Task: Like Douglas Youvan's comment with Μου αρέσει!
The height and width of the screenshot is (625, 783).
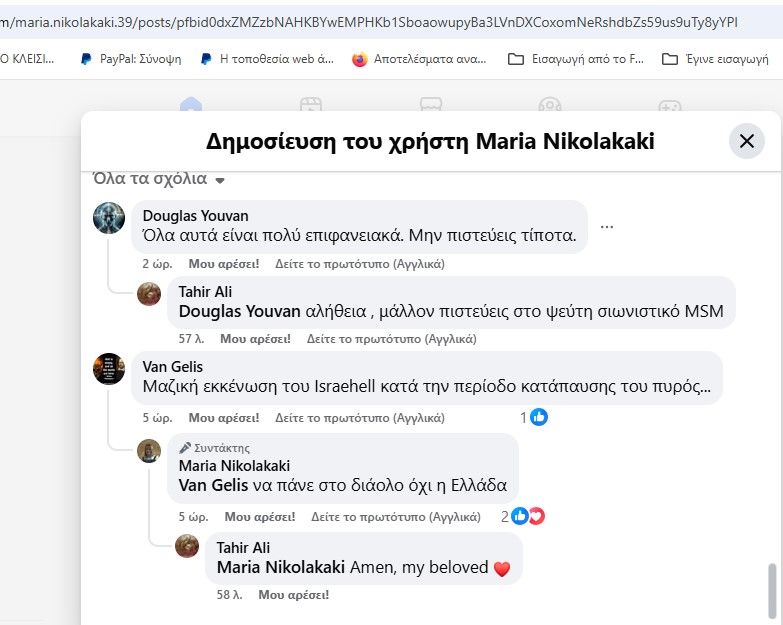Action: click(224, 264)
